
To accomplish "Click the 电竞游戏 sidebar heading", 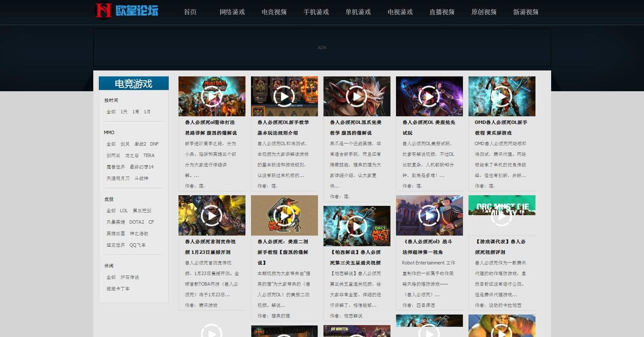I will (x=134, y=84).
